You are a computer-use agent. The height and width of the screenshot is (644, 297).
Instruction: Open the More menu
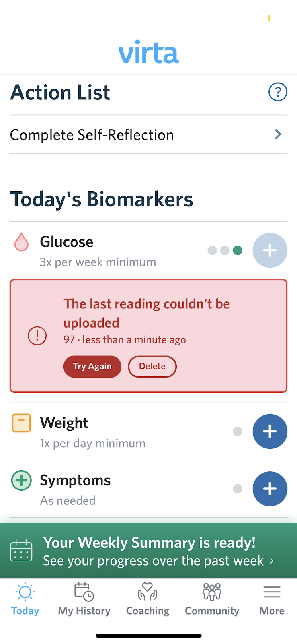click(x=272, y=600)
